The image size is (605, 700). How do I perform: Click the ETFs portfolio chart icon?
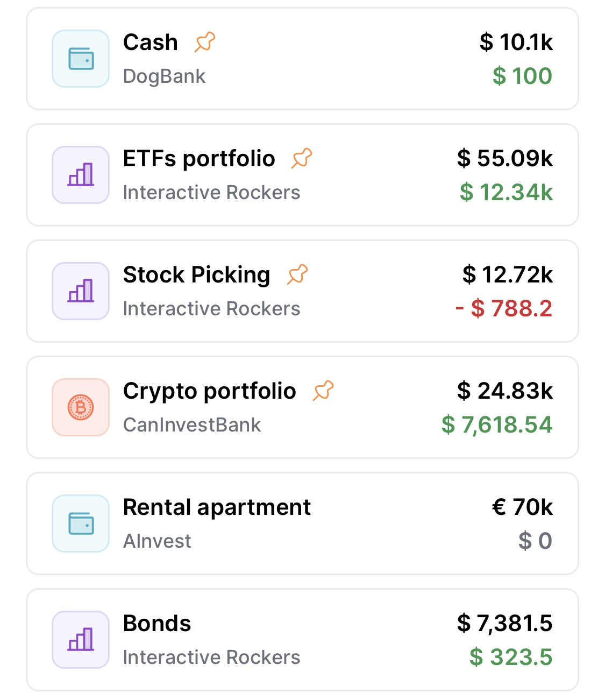pyautogui.click(x=81, y=175)
